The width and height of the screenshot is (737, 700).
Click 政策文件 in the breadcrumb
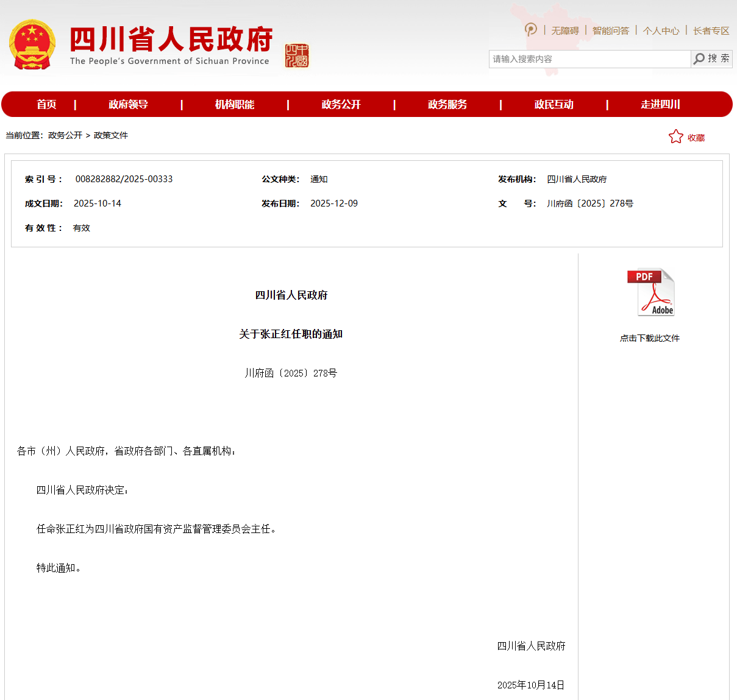[111, 135]
